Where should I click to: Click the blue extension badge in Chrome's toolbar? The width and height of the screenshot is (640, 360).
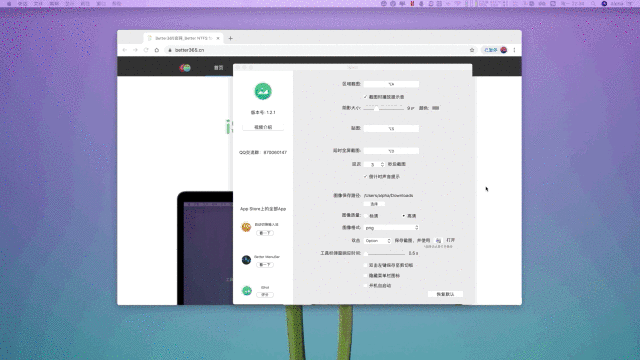click(490, 50)
